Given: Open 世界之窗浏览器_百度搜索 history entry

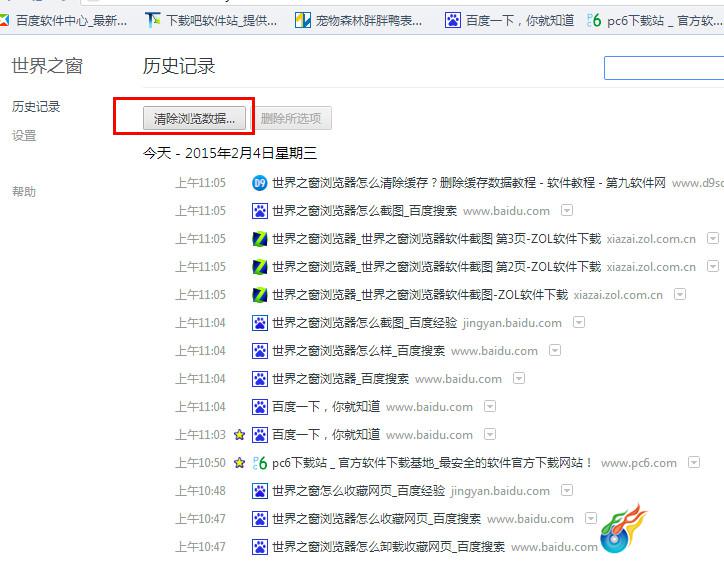Looking at the screenshot, I should click(340, 379).
